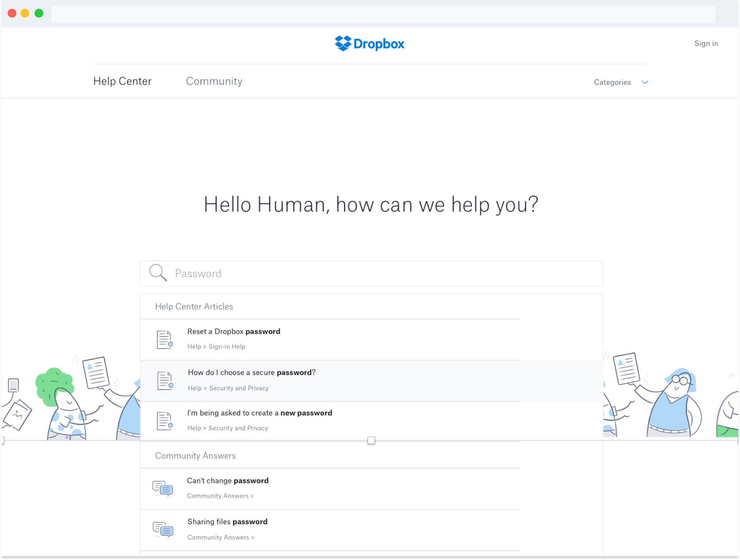Expand the Categories chevron arrow

click(x=644, y=82)
